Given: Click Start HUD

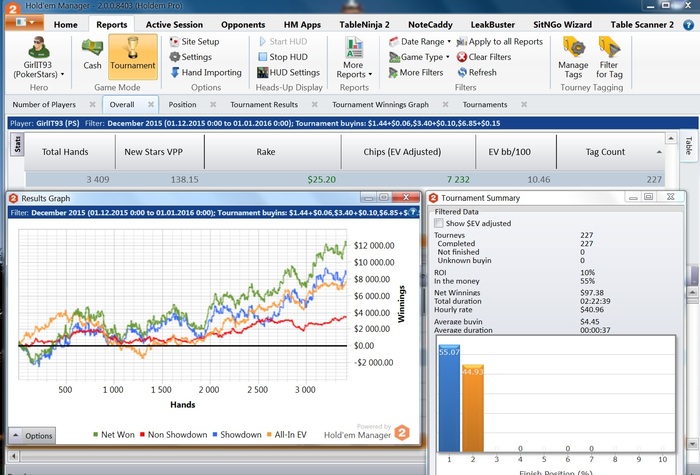Looking at the screenshot, I should pyautogui.click(x=283, y=42).
